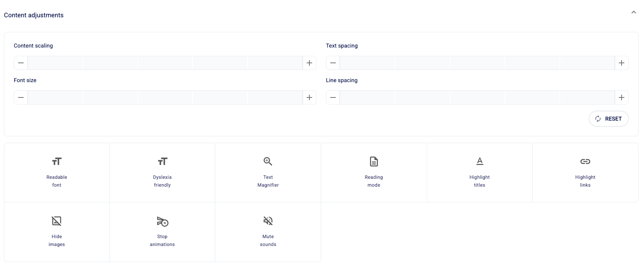Click the Text spacing label
644x268 pixels.
click(x=342, y=46)
